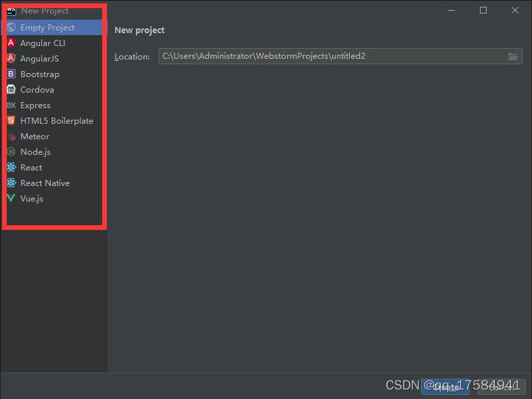The height and width of the screenshot is (399, 532).
Task: Select the Meteor project icon
Action: 12,137
